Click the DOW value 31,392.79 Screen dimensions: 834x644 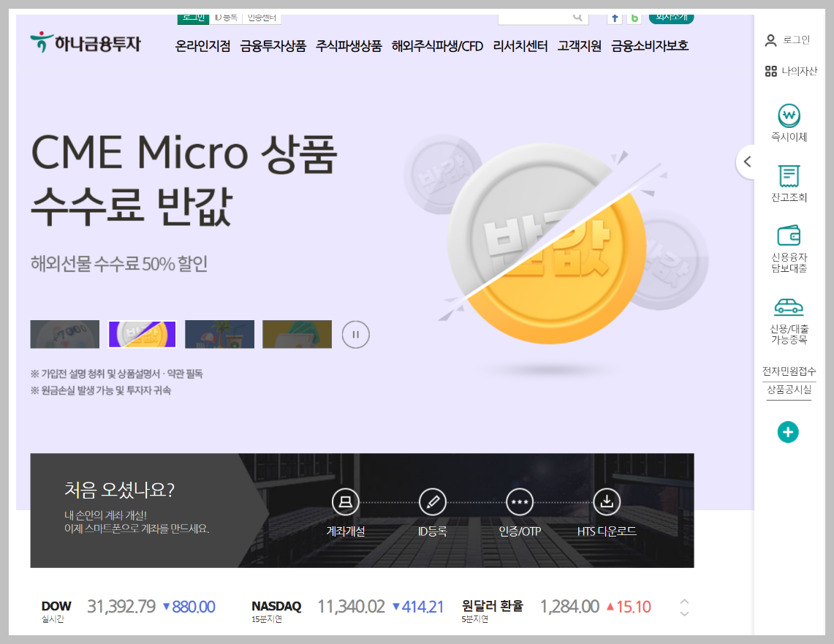121,607
